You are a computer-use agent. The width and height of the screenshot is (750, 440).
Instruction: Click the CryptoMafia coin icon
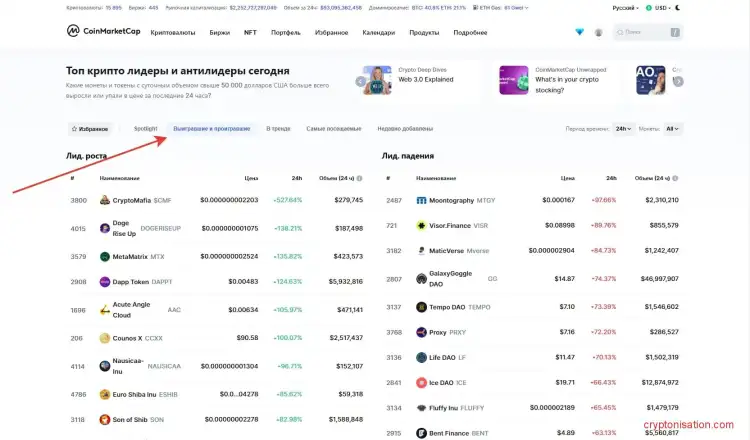click(105, 200)
